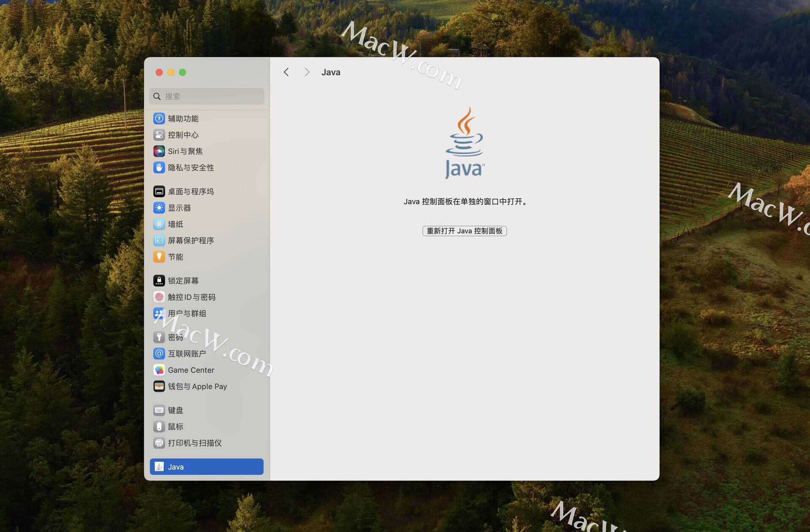Zoom the window with green button
This screenshot has height=532, width=810.
[x=183, y=72]
